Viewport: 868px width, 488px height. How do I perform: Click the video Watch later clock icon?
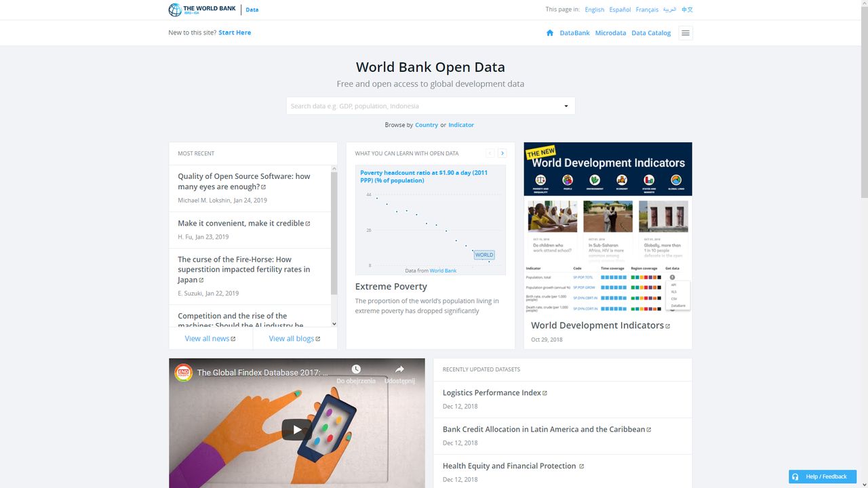click(356, 369)
